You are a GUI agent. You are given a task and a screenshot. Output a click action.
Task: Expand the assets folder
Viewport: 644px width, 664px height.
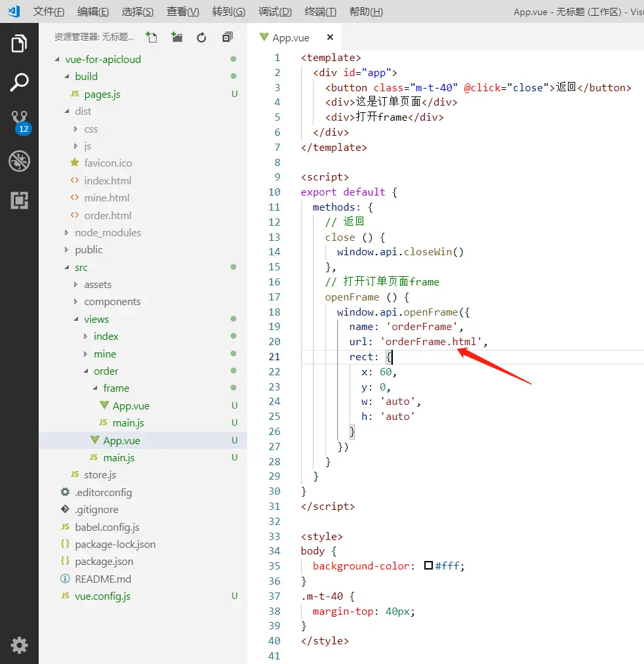75,285
